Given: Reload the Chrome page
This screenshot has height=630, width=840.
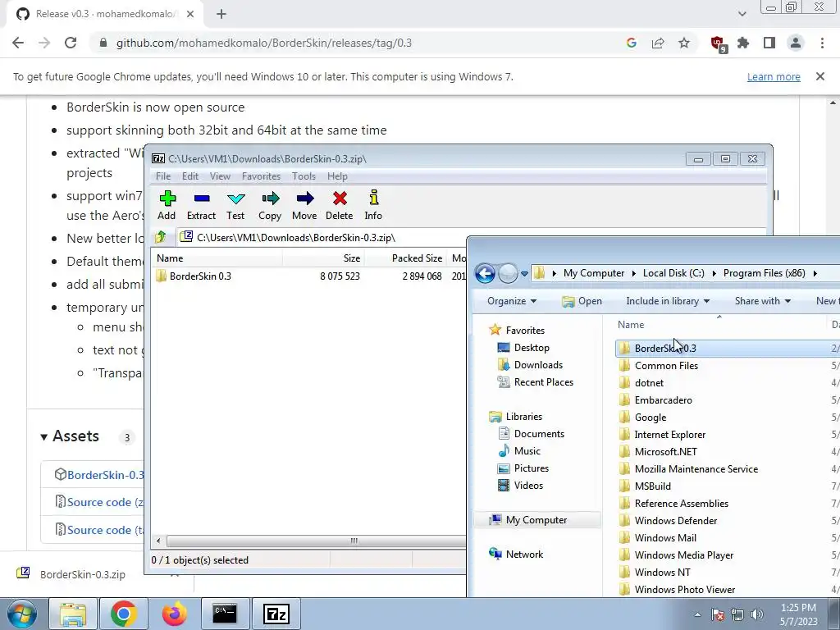Looking at the screenshot, I should (x=71, y=43).
